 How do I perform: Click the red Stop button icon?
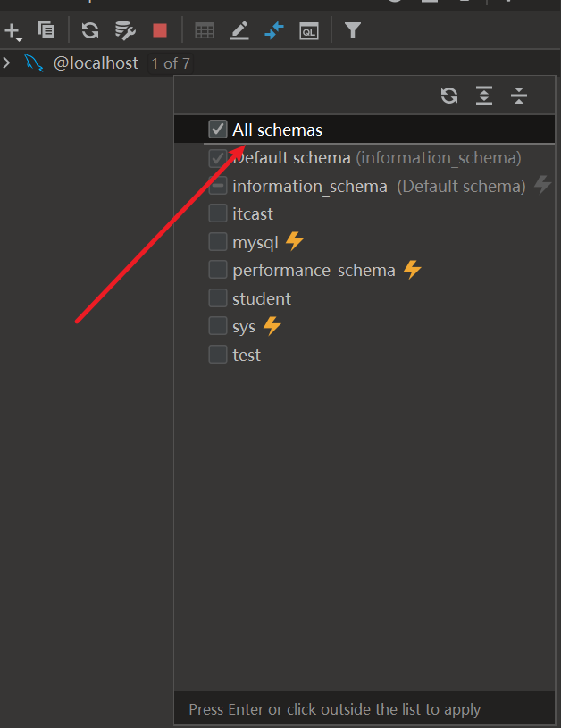click(160, 30)
